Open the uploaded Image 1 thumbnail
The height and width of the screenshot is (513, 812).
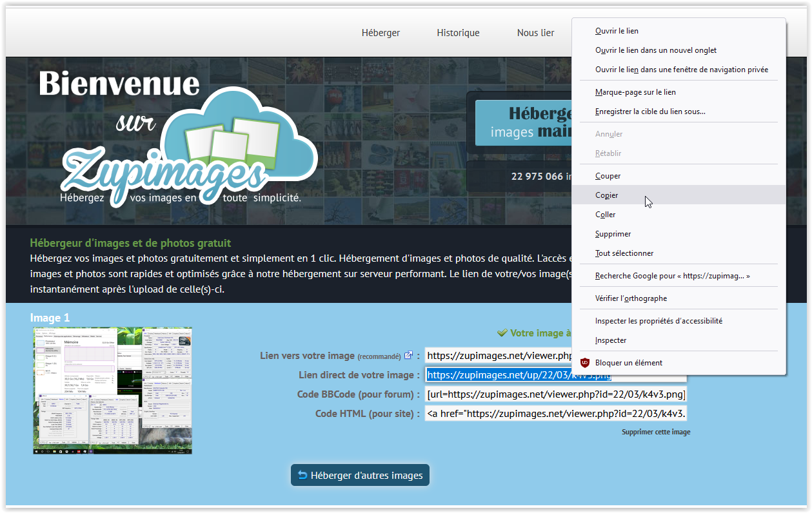[x=113, y=391]
